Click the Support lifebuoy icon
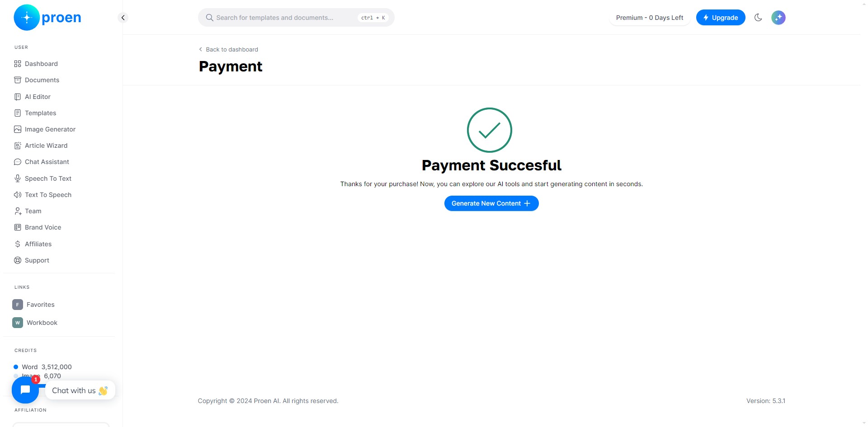868x427 pixels. (18, 260)
